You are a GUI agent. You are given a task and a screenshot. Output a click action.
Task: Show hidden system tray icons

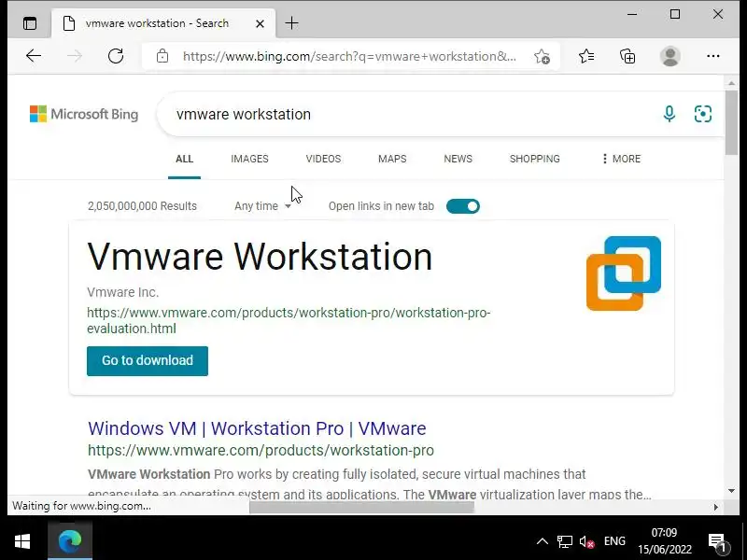click(x=542, y=541)
